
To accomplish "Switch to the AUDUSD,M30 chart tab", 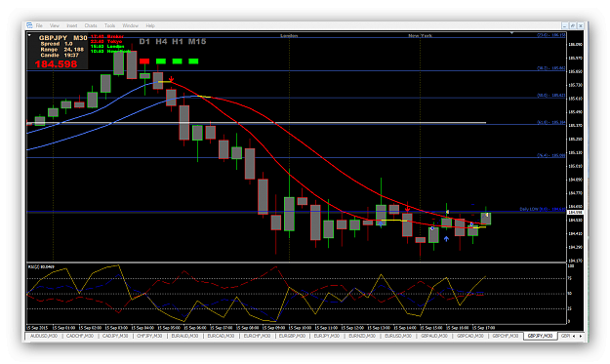I will (44, 336).
